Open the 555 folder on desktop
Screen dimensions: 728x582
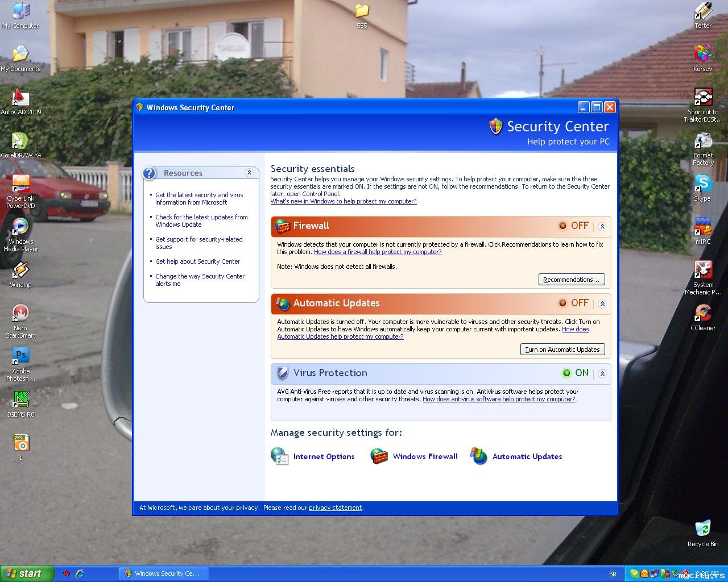tap(362, 15)
